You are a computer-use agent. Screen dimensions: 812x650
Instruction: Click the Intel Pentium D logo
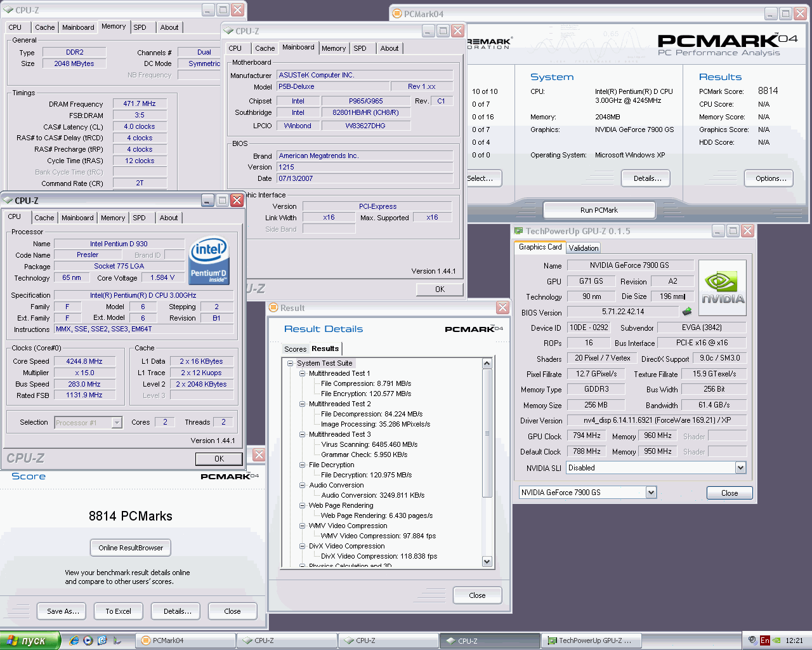[x=209, y=260]
